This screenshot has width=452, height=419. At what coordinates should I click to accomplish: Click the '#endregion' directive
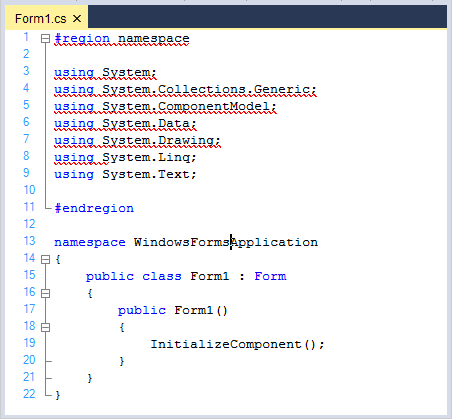pyautogui.click(x=94, y=208)
